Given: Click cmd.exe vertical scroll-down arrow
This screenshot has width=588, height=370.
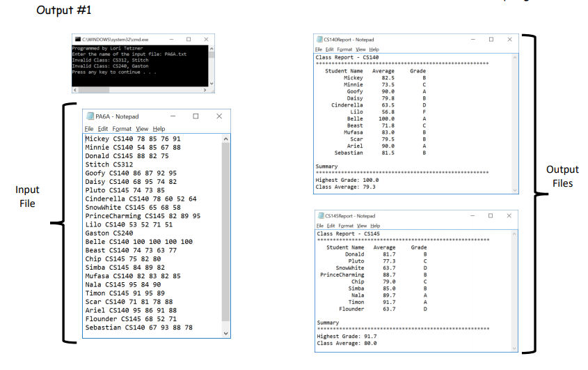Looking at the screenshot, I should coord(212,84).
